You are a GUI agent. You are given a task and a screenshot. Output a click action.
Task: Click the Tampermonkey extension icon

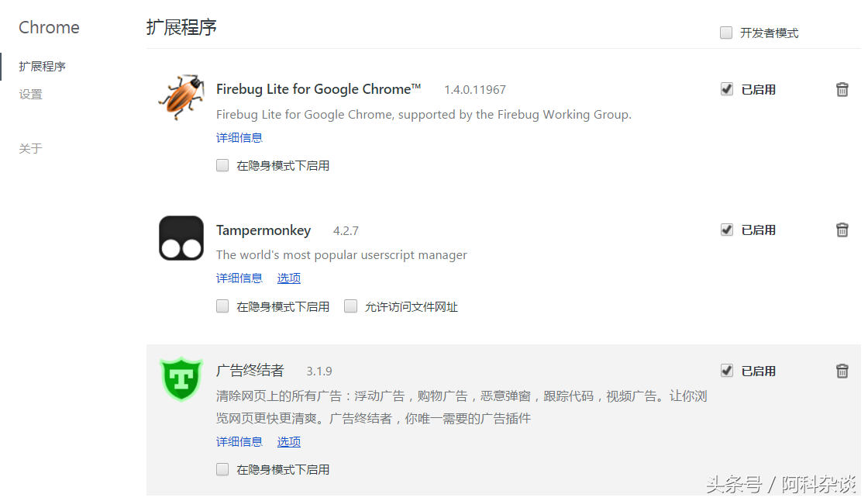[181, 237]
